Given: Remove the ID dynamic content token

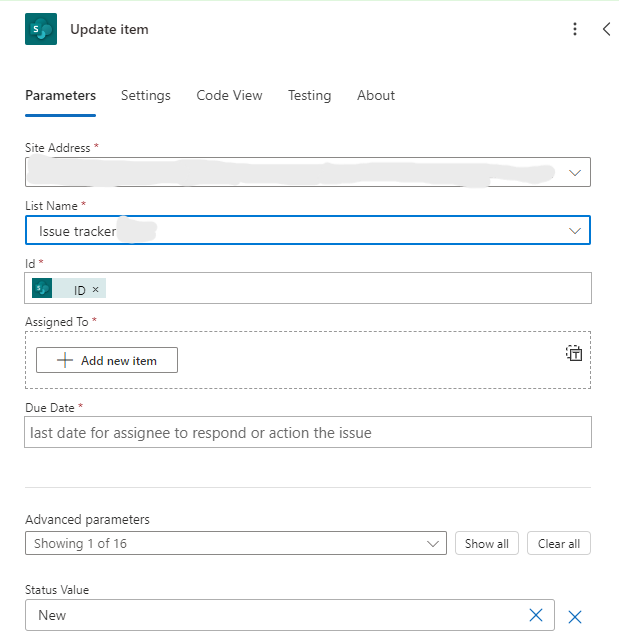Looking at the screenshot, I should click(95, 289).
